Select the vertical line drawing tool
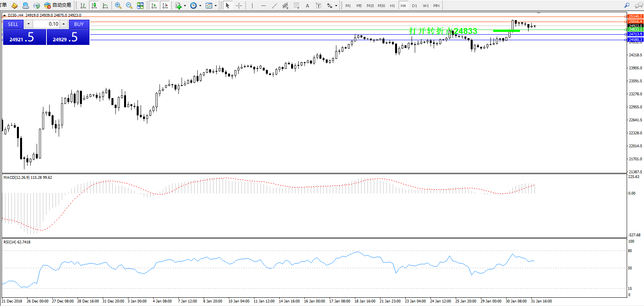This screenshot has width=644, height=306. click(252, 6)
